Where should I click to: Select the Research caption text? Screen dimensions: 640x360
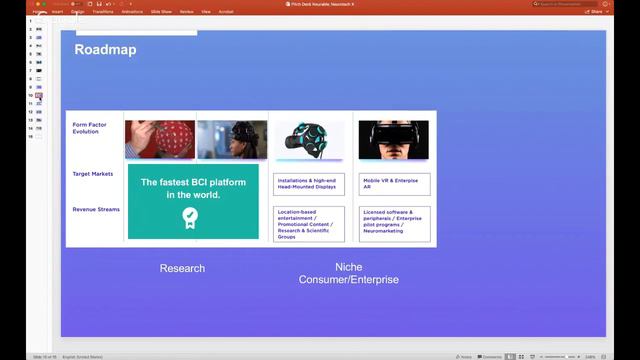click(x=182, y=268)
